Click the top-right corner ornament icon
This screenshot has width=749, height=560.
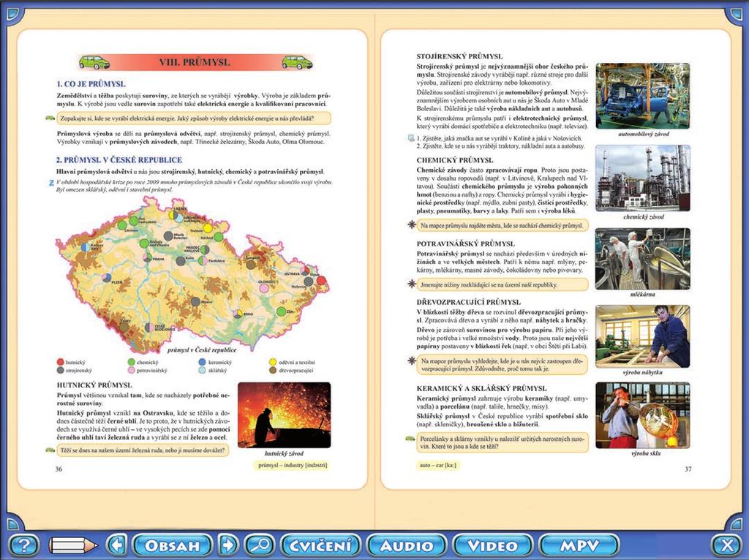[x=736, y=13]
